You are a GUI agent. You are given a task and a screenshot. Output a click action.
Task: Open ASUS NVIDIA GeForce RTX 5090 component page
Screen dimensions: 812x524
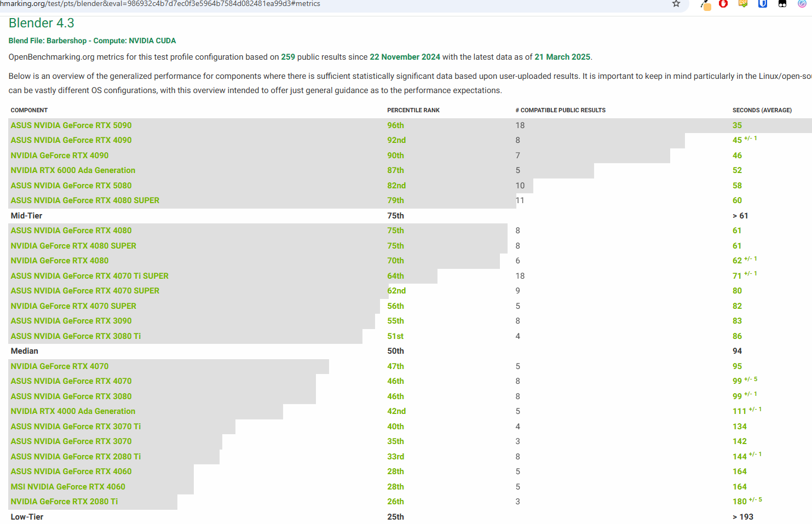[x=71, y=125]
